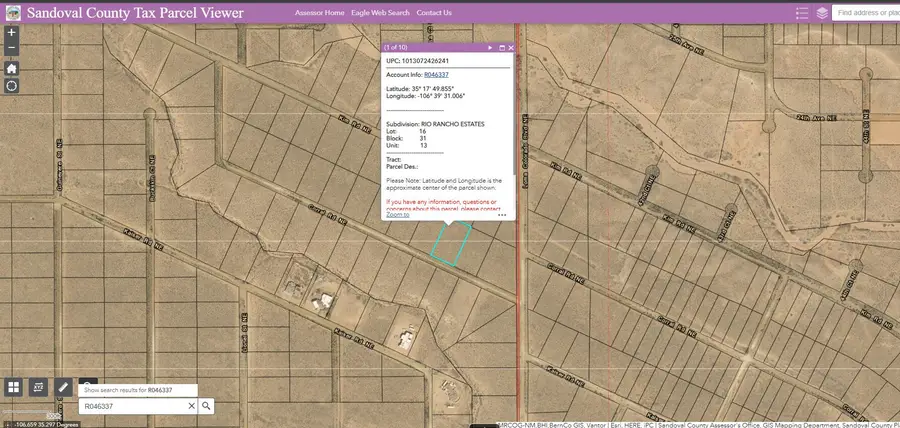
Task: Zoom out of the map
Action: (x=12, y=49)
